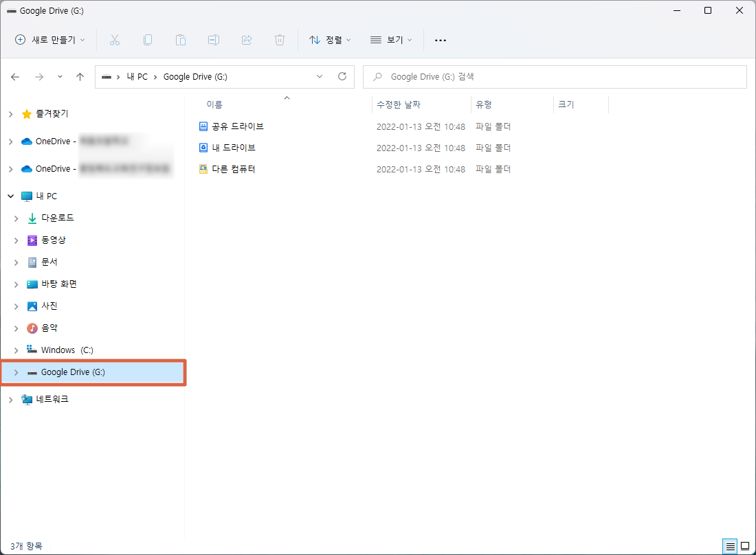Viewport: 756px width, 555px height.
Task: Open the 정렬 sort dropdown
Action: tap(330, 40)
